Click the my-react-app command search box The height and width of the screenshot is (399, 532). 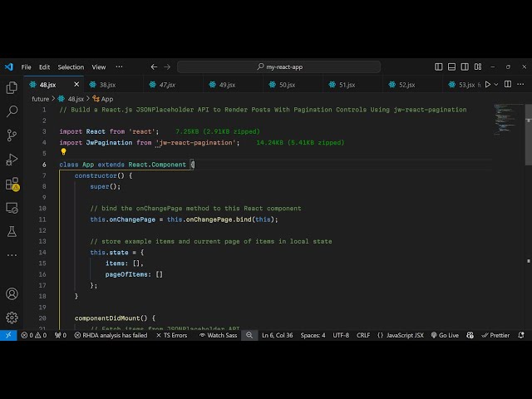click(x=279, y=66)
